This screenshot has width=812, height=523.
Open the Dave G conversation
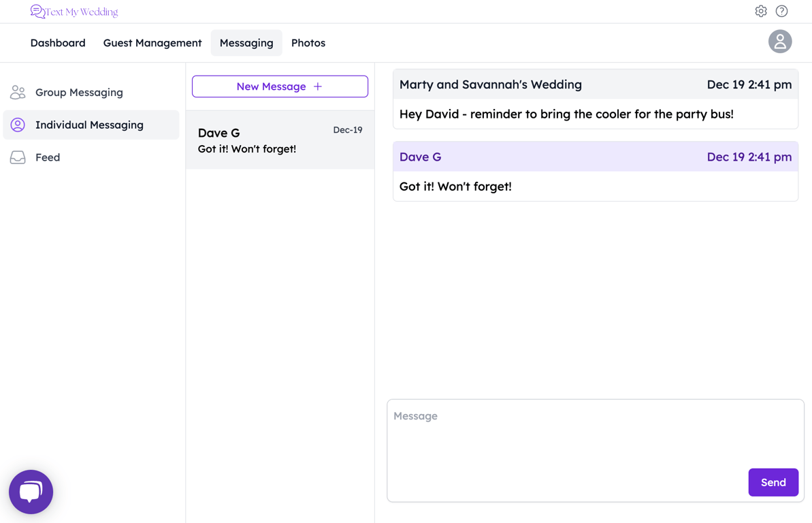click(x=280, y=140)
